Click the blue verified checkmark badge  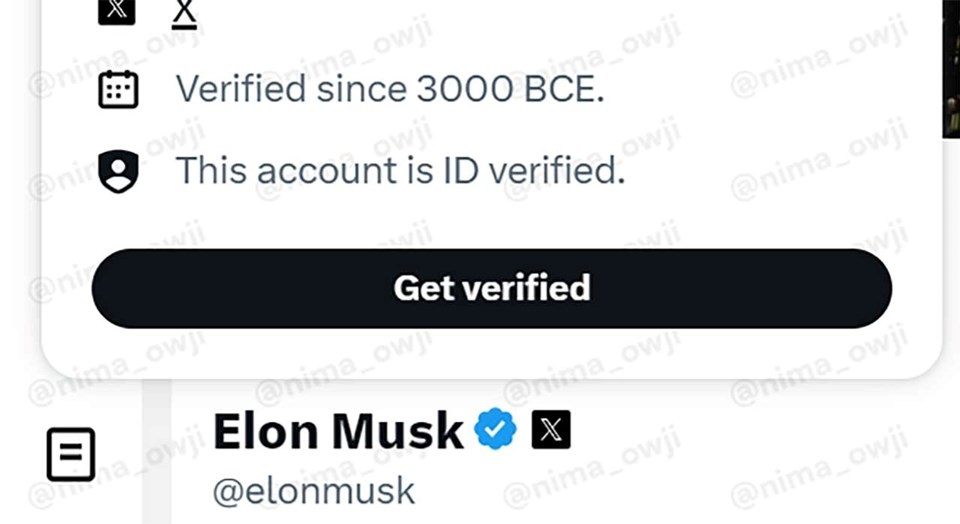(x=495, y=429)
